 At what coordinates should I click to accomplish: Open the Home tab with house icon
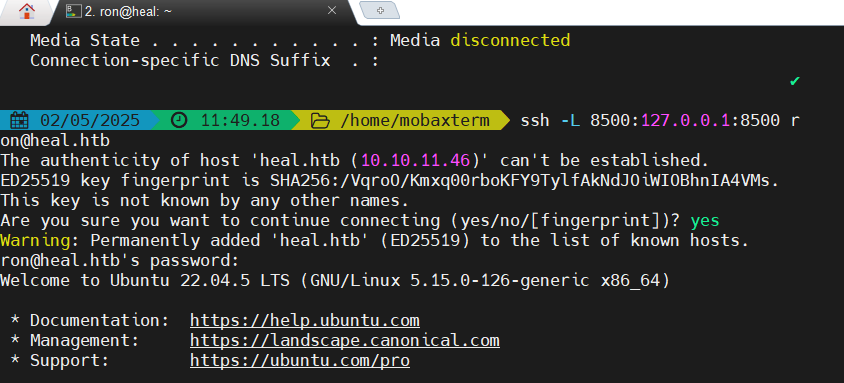pyautogui.click(x=26, y=11)
